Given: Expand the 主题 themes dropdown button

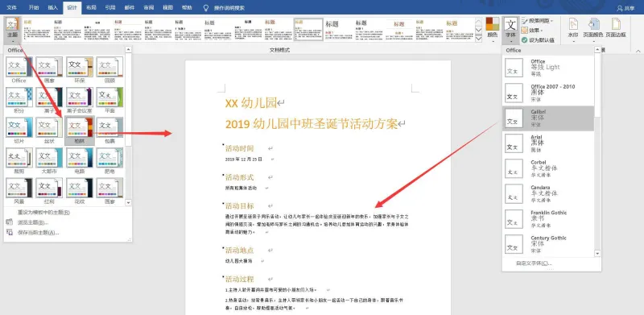Looking at the screenshot, I should coord(12,31).
